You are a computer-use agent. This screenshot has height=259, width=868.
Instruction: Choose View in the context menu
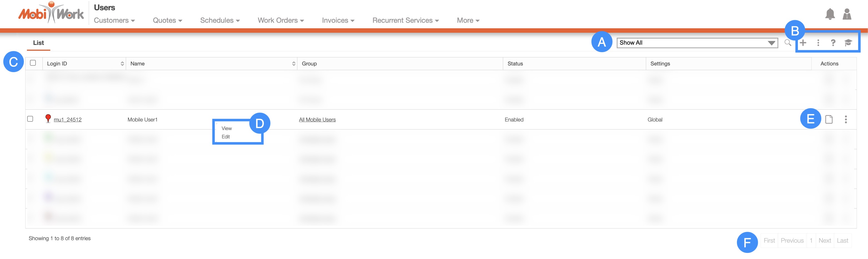[x=226, y=128]
